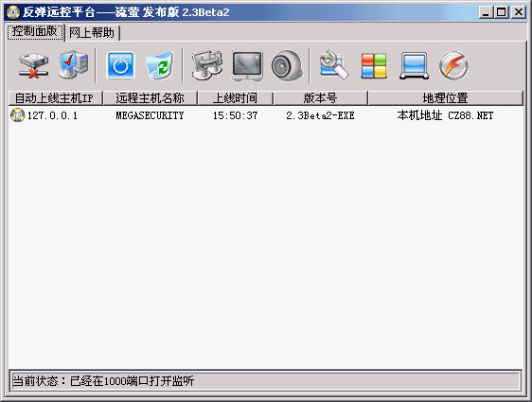Click the wrench and tag settings icon
Image resolution: width=532 pixels, height=402 pixels.
[334, 65]
